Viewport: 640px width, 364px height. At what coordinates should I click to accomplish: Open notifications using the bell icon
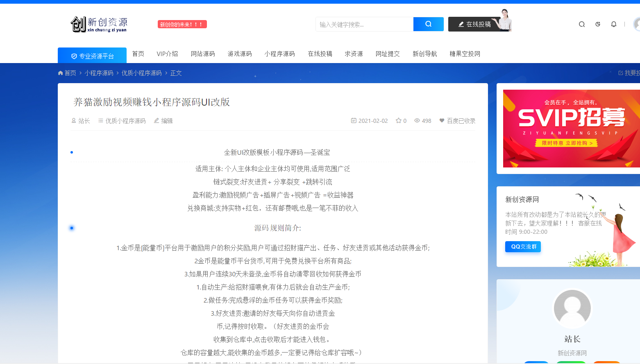coord(613,24)
